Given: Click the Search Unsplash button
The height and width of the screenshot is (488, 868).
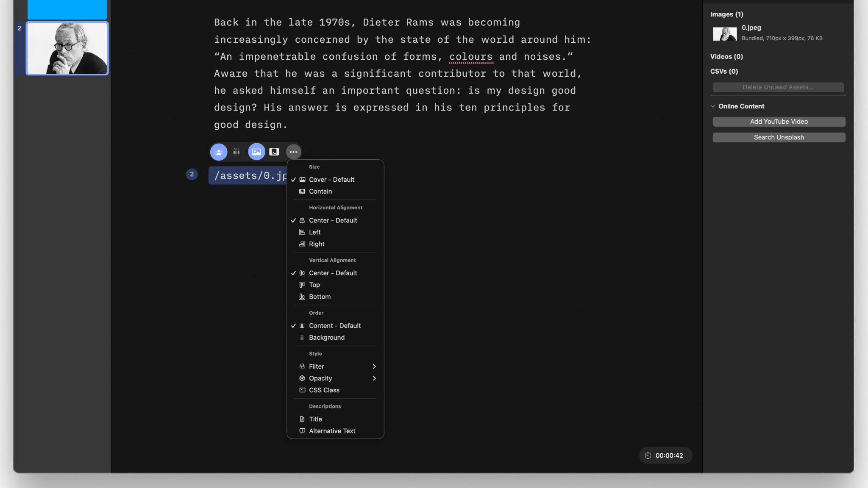Looking at the screenshot, I should coord(779,137).
